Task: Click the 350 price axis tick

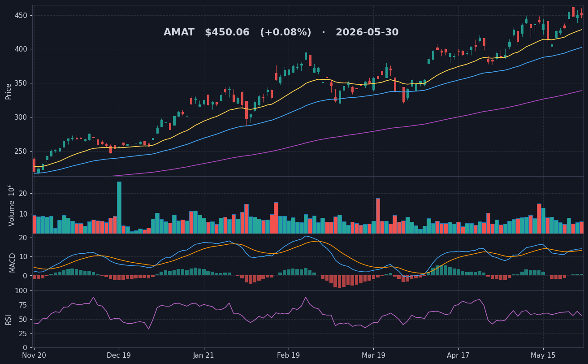Action: 22,83
